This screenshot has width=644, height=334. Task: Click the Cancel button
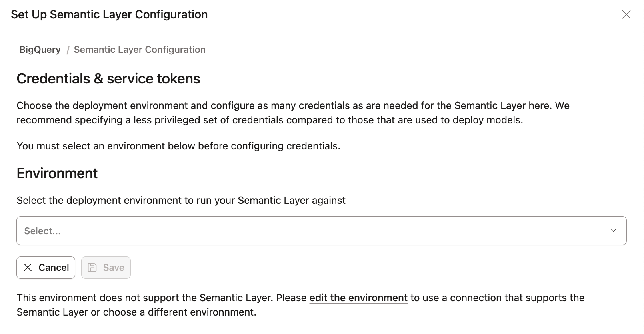(46, 268)
